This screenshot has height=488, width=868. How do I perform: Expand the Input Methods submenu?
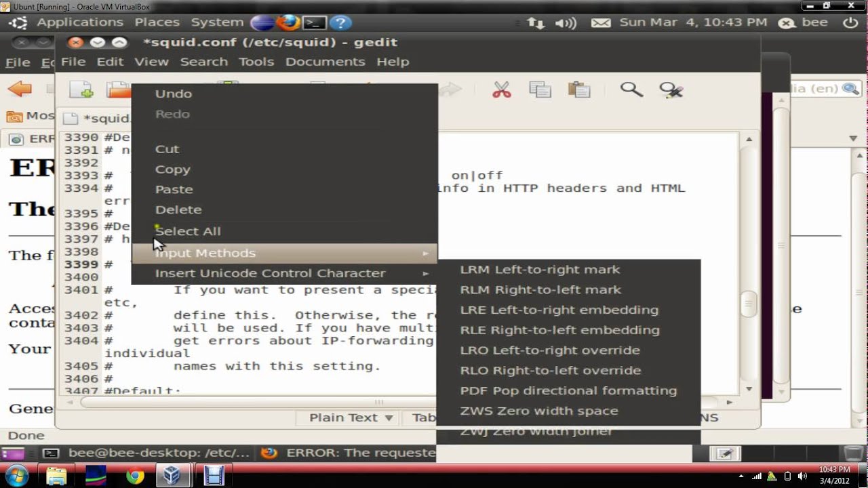pos(285,253)
